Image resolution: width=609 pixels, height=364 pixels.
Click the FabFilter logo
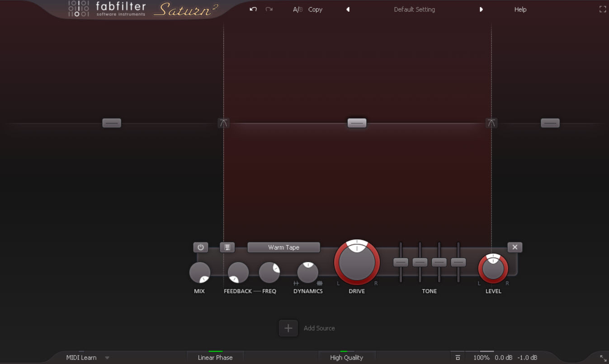(x=107, y=9)
